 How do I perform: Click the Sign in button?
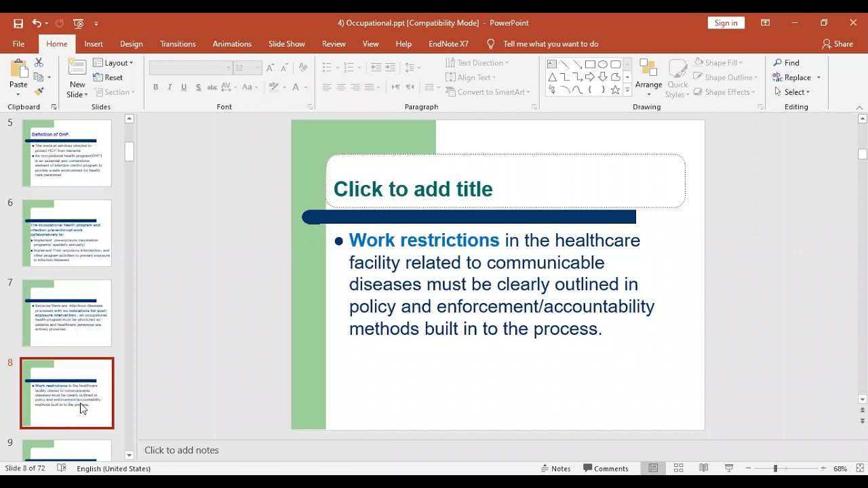[x=726, y=23]
